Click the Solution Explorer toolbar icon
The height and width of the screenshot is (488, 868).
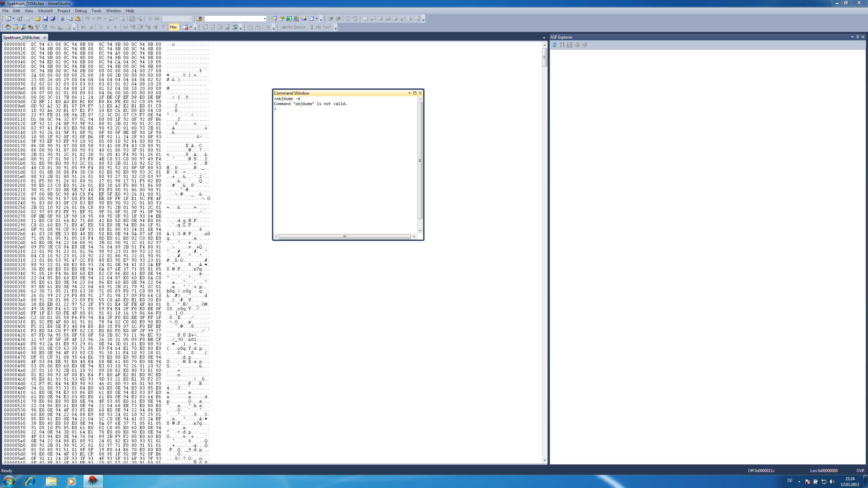coord(274,19)
